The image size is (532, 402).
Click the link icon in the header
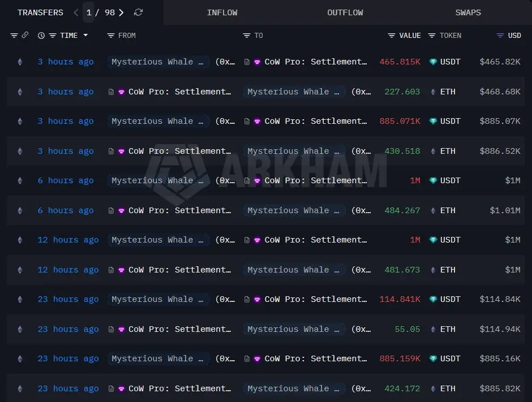tap(25, 35)
